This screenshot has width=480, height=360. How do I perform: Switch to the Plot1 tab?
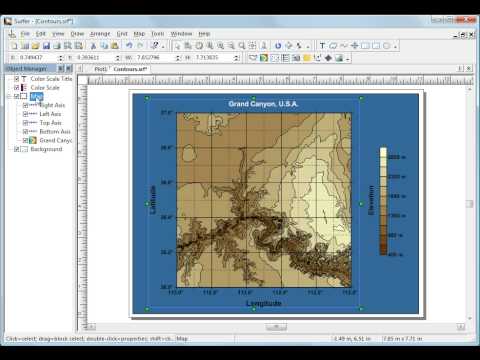[100, 69]
